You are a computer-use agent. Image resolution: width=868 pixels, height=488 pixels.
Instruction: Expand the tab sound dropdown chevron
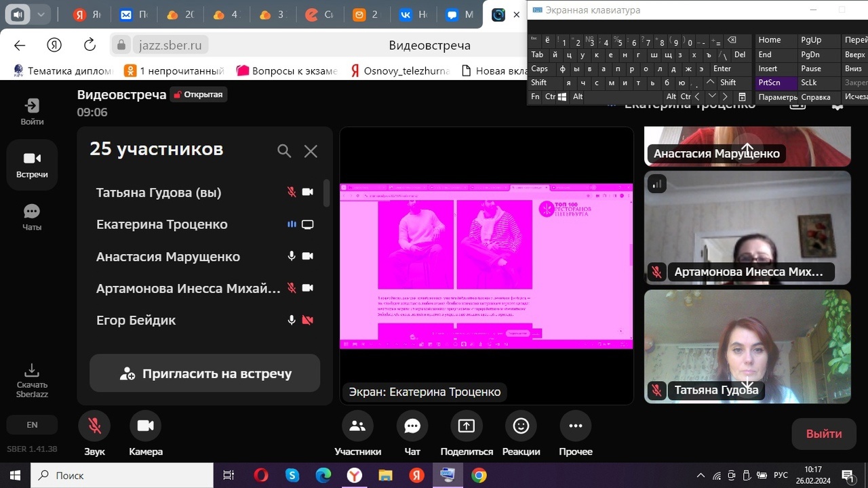pyautogui.click(x=41, y=14)
